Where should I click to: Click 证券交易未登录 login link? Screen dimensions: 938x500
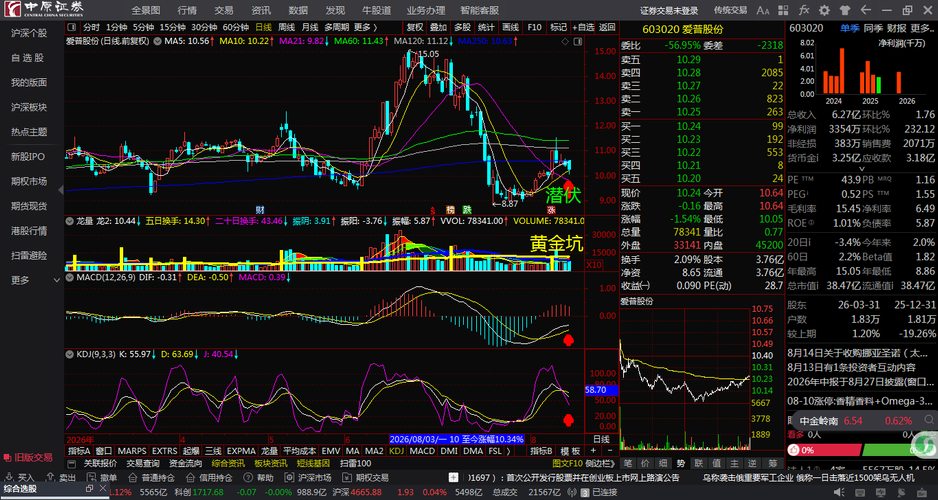(x=669, y=10)
